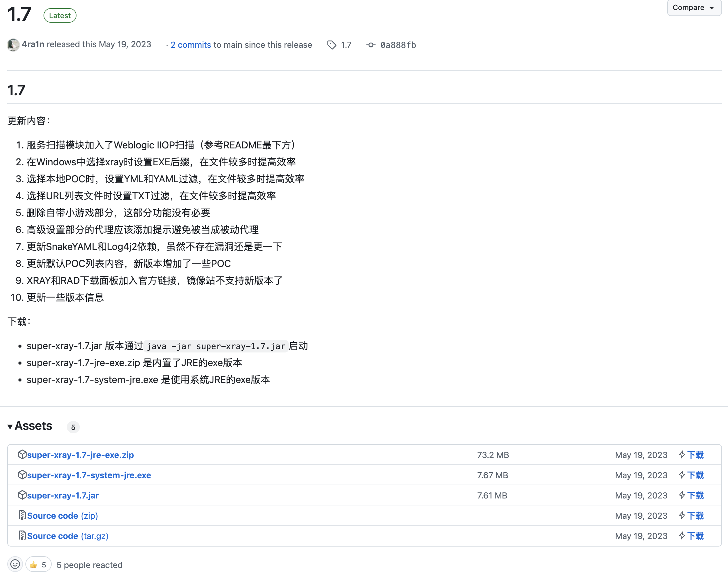Download Source code (zip)
Image resolution: width=728 pixels, height=581 pixels.
[x=63, y=515]
